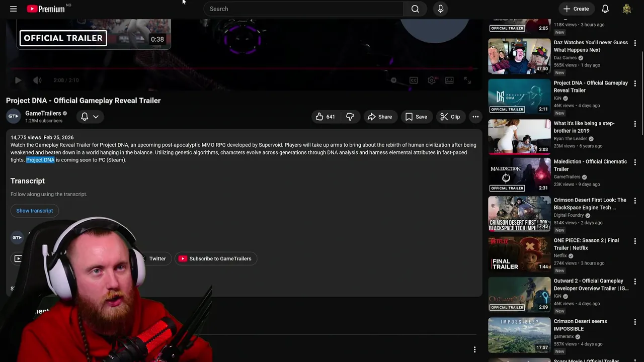Click the Create button

tap(576, 9)
